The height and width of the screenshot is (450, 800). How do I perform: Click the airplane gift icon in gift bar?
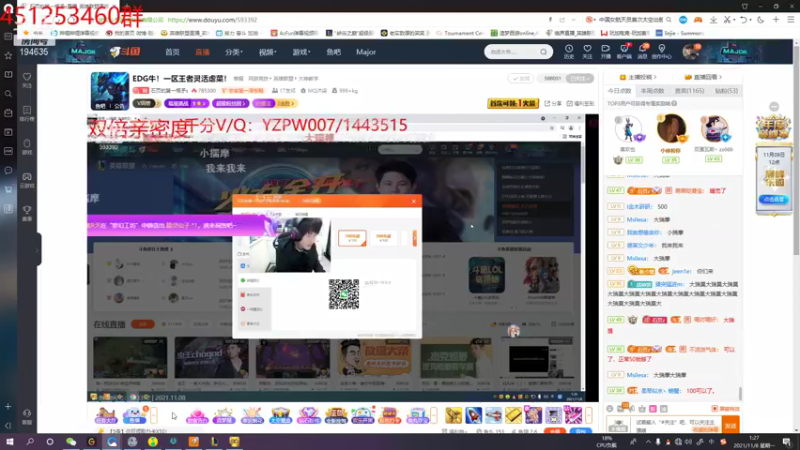pos(493,415)
